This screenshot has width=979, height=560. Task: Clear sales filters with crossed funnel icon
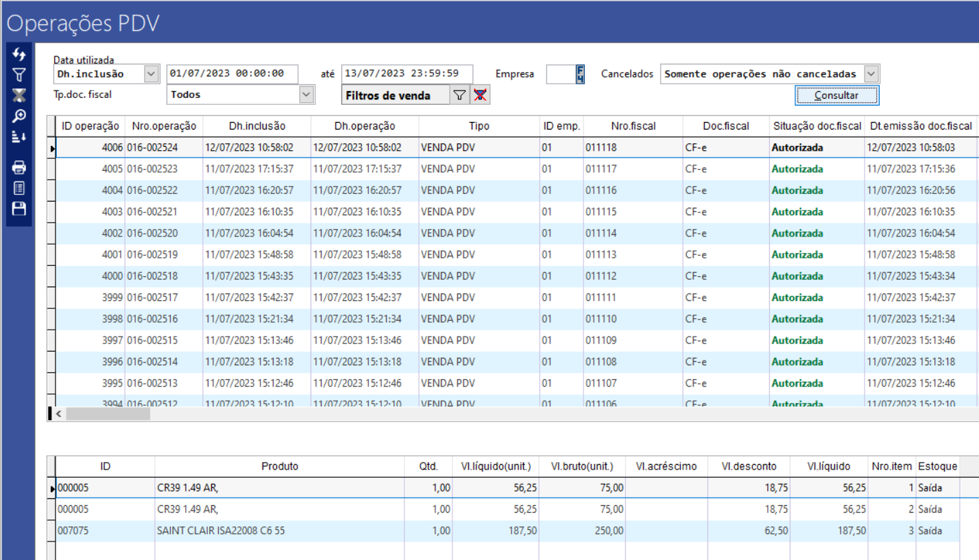(481, 96)
